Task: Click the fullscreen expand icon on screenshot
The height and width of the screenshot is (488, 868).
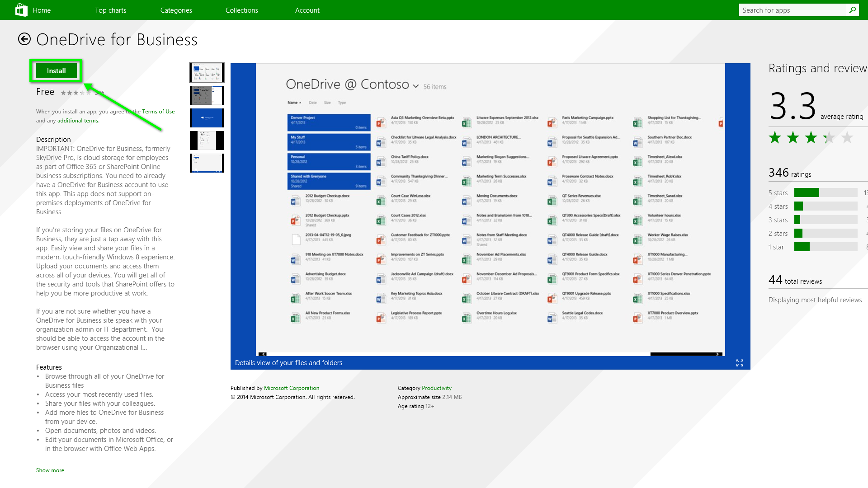Action: coord(740,363)
